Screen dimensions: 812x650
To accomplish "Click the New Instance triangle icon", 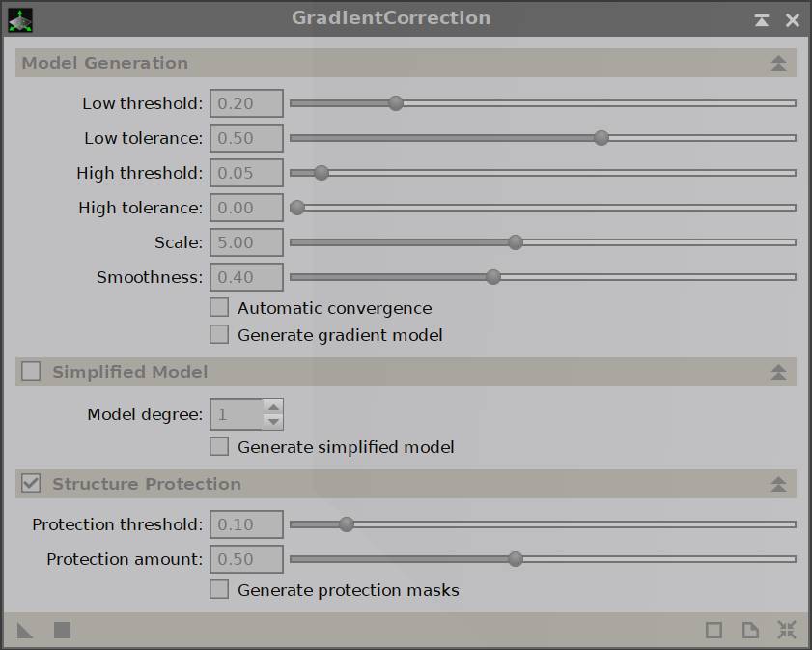I will coord(24,631).
